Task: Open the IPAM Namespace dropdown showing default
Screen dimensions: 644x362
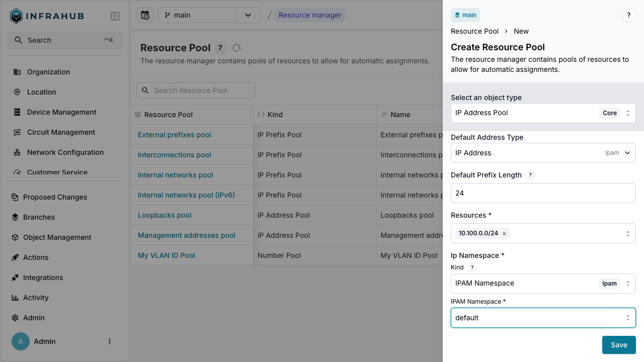Action: pyautogui.click(x=543, y=318)
